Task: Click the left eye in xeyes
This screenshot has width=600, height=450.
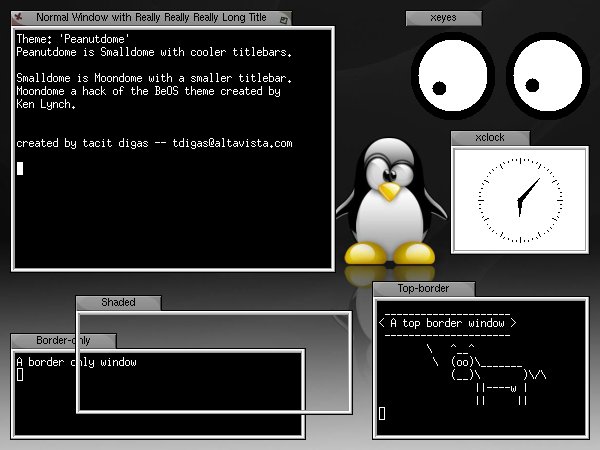Action: pyautogui.click(x=453, y=76)
